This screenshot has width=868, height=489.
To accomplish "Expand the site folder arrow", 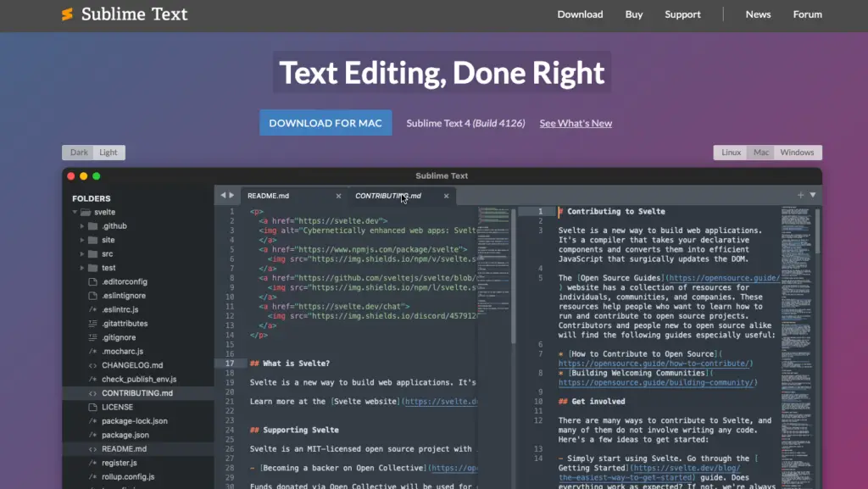I will [x=82, y=240].
